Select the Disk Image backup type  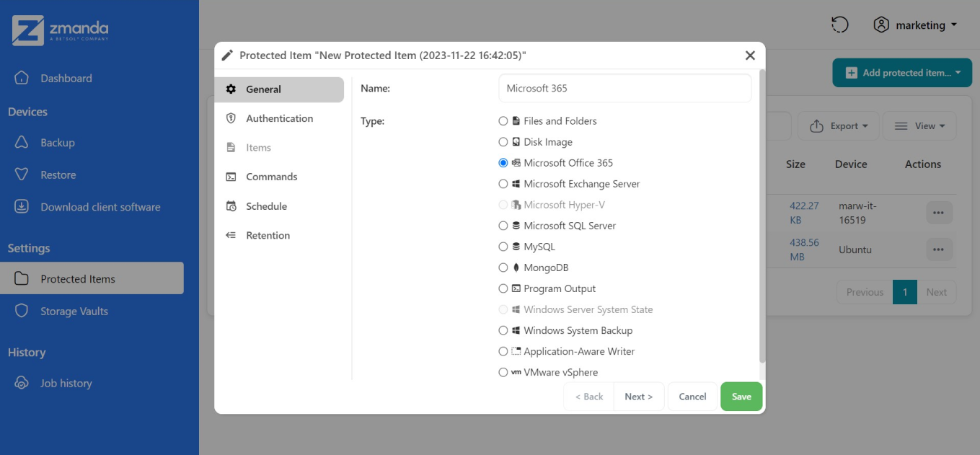pos(503,142)
